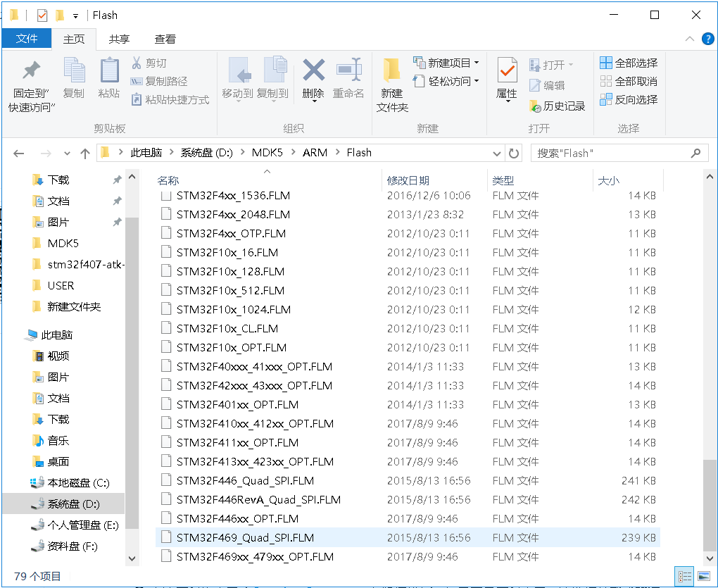This screenshot has height=588, width=718.
Task: Click the Paste clipboard icon
Action: coord(109,70)
